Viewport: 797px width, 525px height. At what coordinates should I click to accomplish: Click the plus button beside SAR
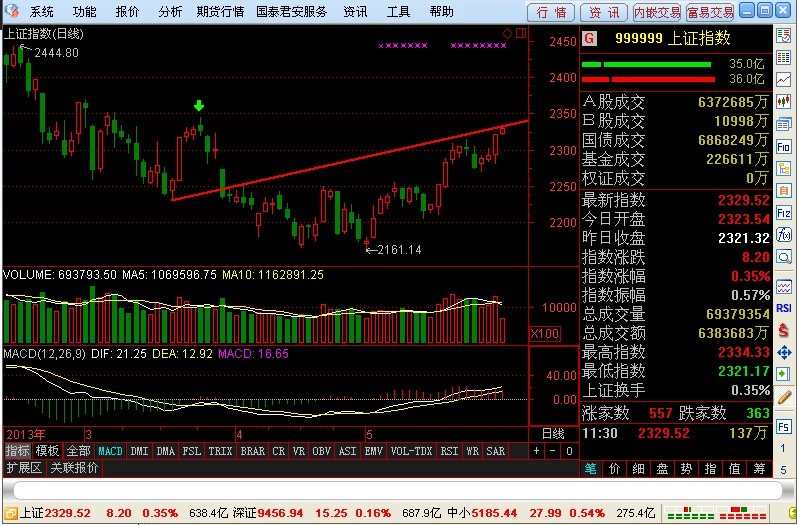tap(536, 451)
